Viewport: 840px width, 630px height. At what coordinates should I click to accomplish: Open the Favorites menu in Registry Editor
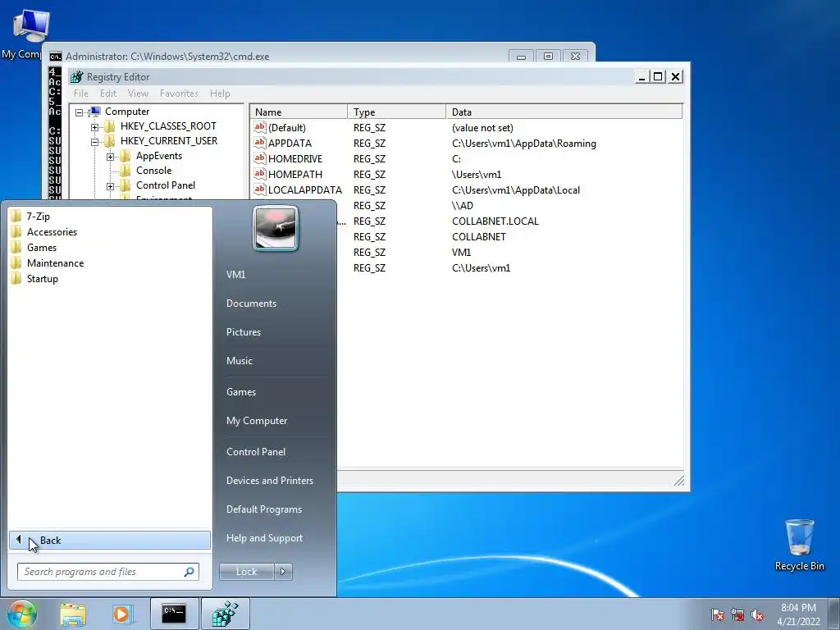click(179, 94)
